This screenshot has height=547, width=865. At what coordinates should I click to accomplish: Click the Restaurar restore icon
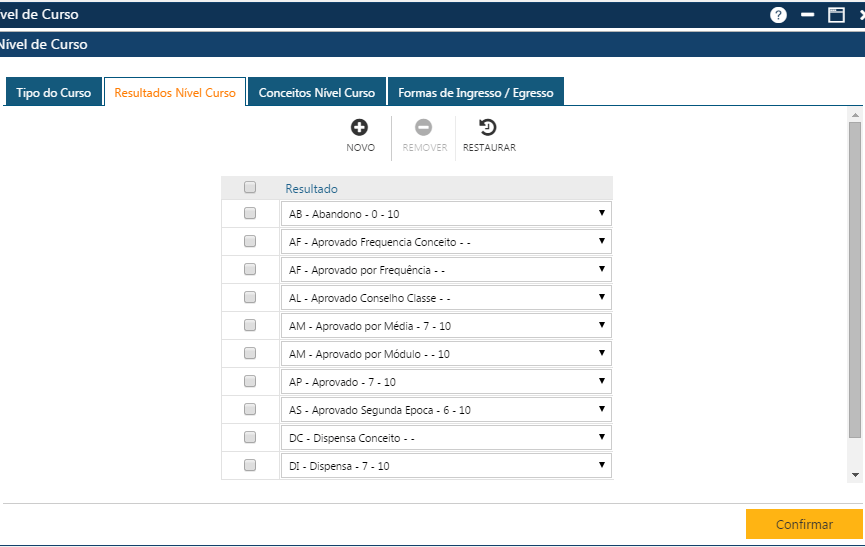488,128
